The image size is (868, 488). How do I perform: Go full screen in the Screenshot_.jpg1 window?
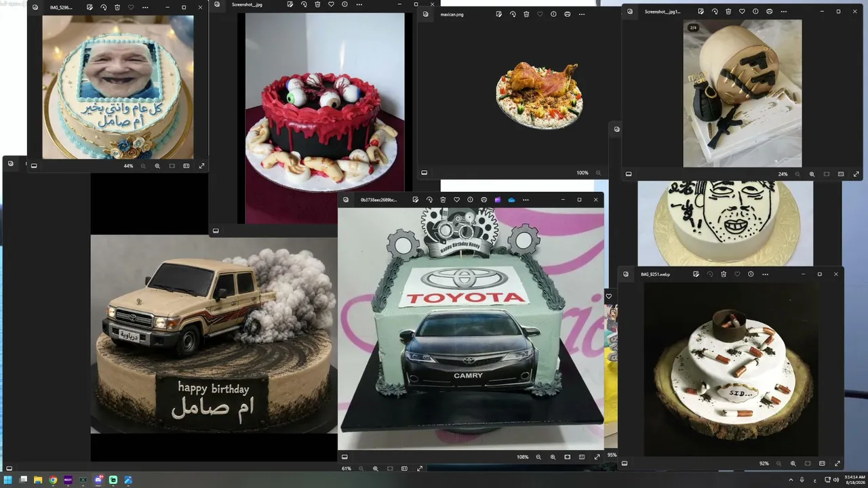point(856,174)
